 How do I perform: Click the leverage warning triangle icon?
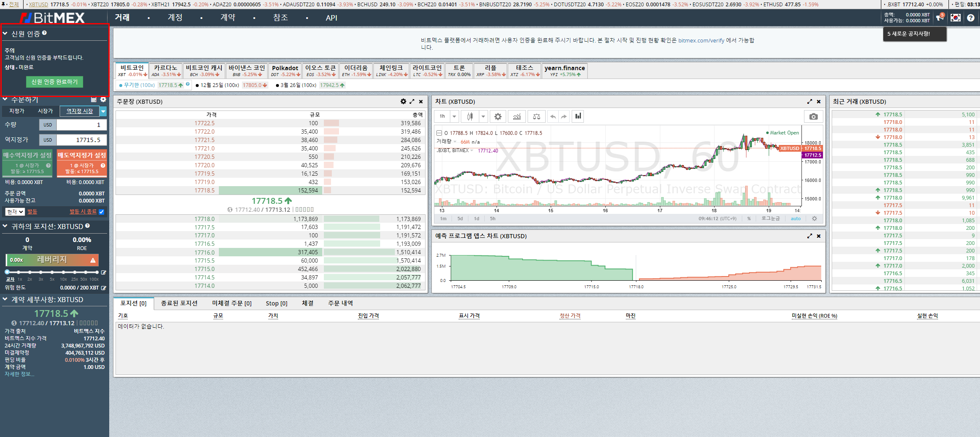pos(93,260)
